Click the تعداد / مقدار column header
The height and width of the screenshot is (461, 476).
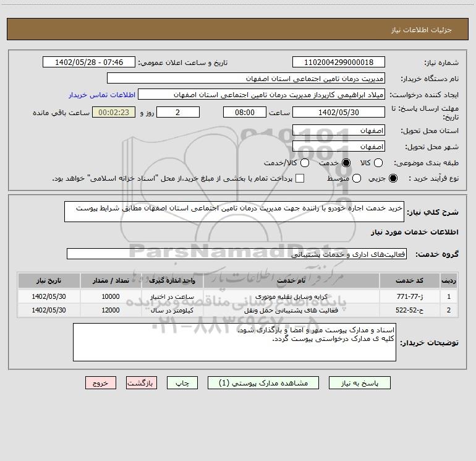111,280
